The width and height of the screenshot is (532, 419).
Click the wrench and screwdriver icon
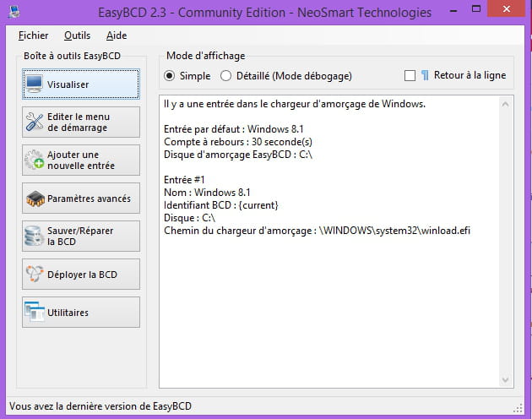tap(35, 122)
